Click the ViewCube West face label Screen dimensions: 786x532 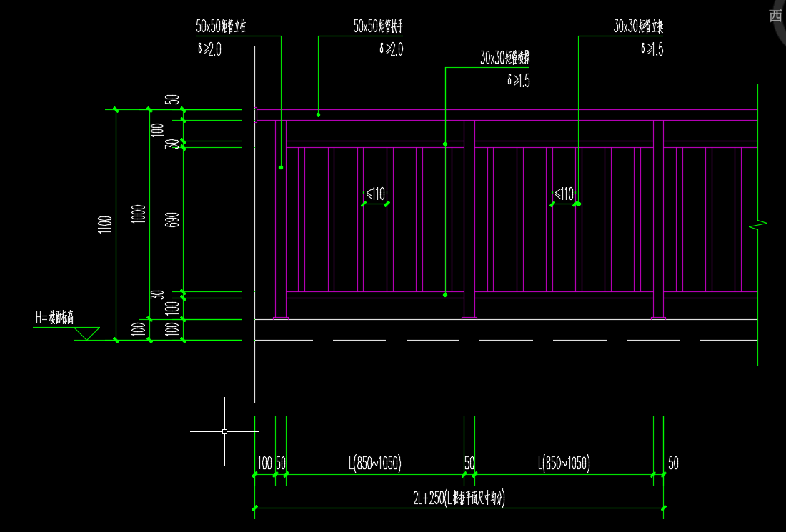click(x=775, y=16)
